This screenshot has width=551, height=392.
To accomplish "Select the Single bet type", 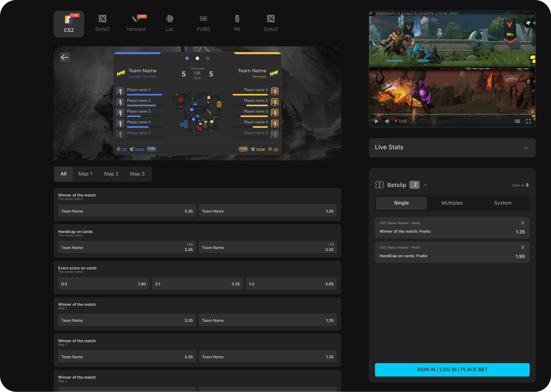I will tap(401, 203).
